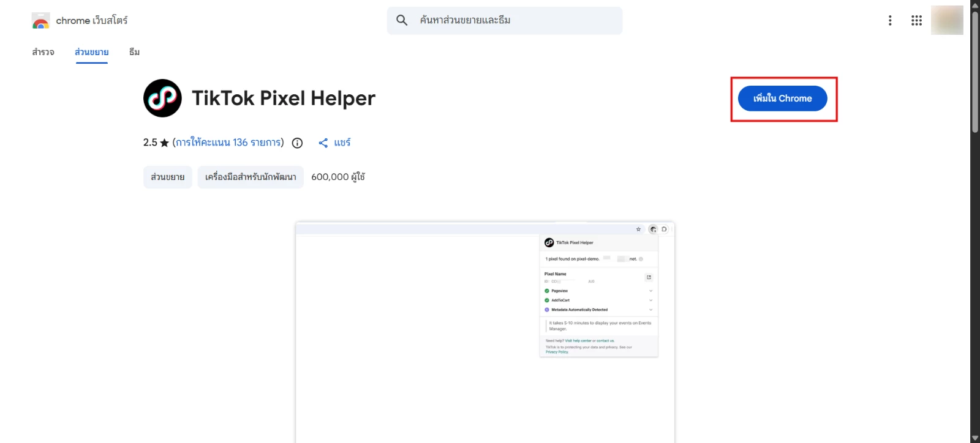Select the ส่วนขยาย category chip
980x443 pixels.
[x=168, y=177]
